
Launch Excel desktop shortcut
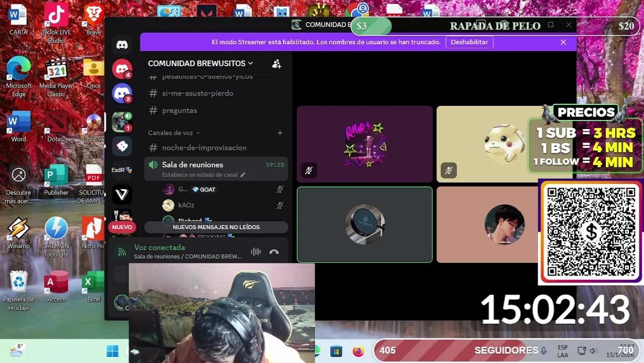click(94, 287)
